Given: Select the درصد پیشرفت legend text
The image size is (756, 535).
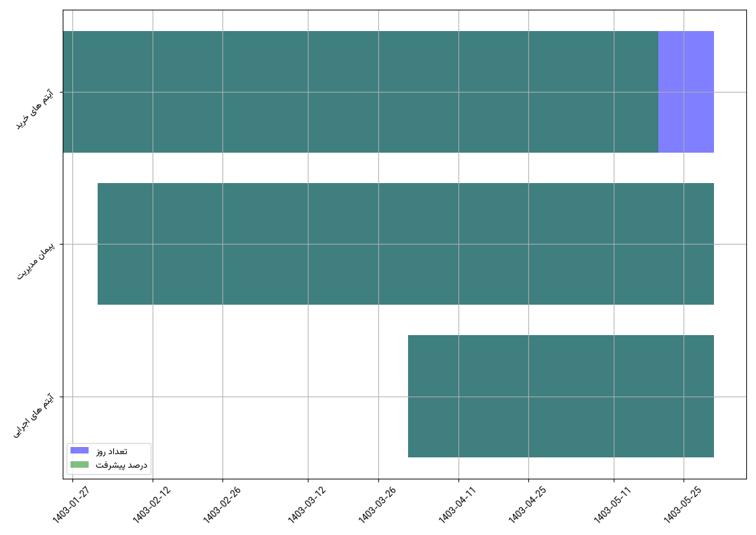Looking at the screenshot, I should pyautogui.click(x=122, y=465).
